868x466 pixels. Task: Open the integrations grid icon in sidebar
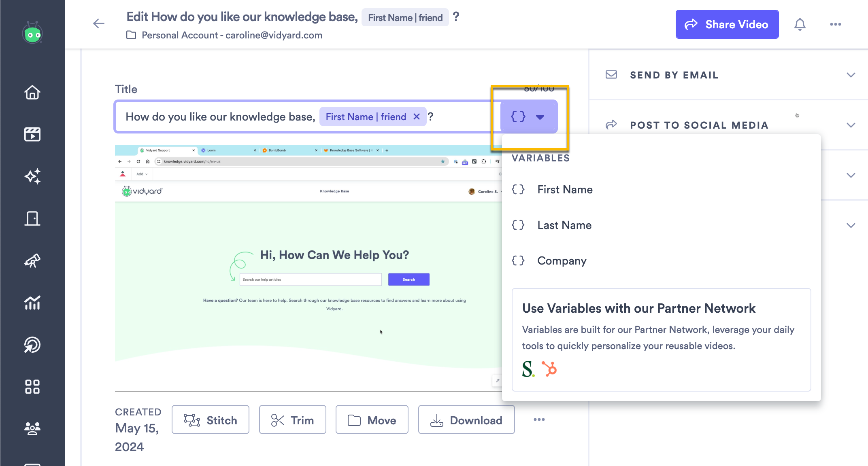[32, 387]
